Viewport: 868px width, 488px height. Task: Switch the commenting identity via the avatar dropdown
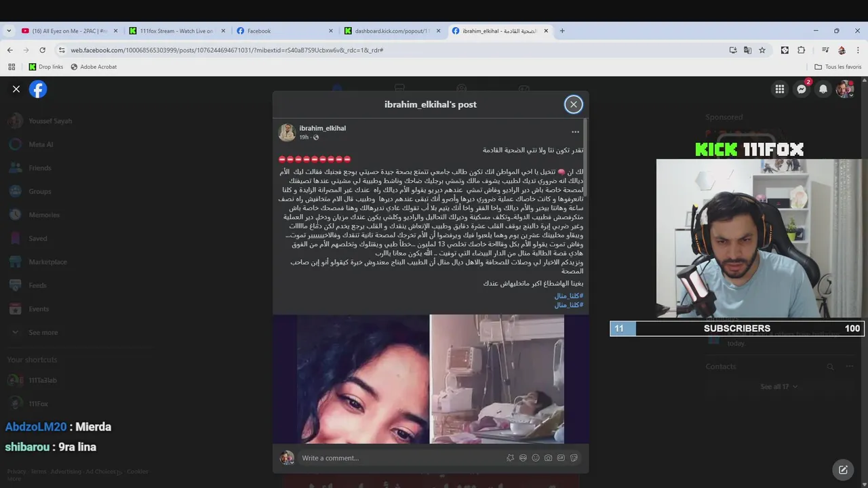(288, 458)
